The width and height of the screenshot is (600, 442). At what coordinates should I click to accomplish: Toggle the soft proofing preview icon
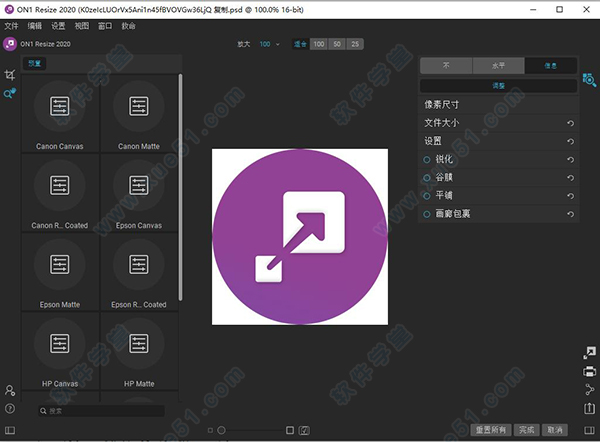pyautogui.click(x=304, y=431)
